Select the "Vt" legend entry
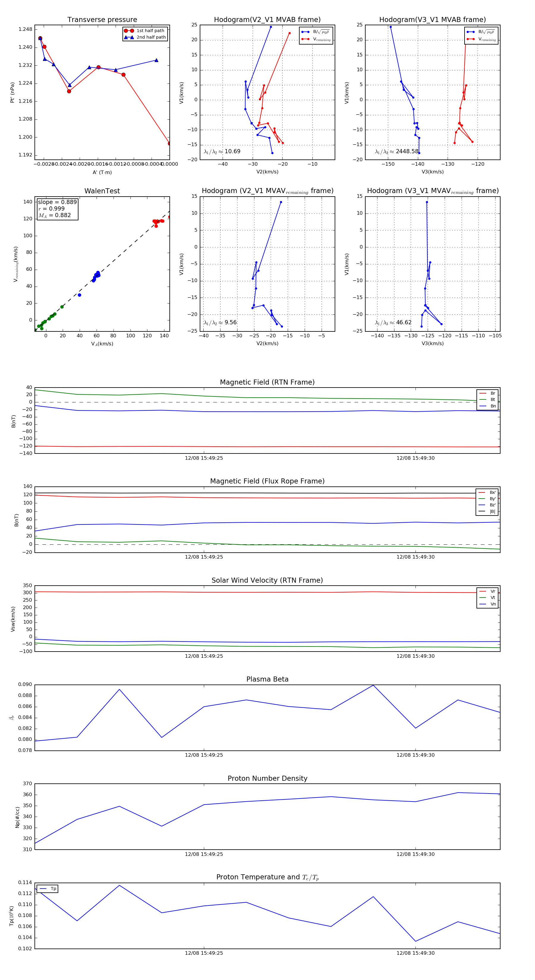The width and height of the screenshot is (535, 980). click(487, 598)
